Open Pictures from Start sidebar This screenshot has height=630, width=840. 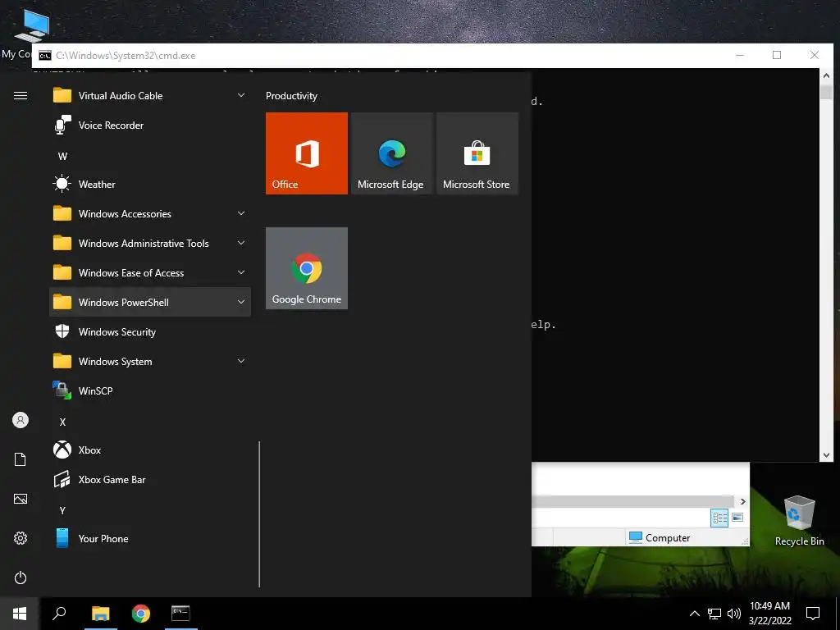coord(21,499)
